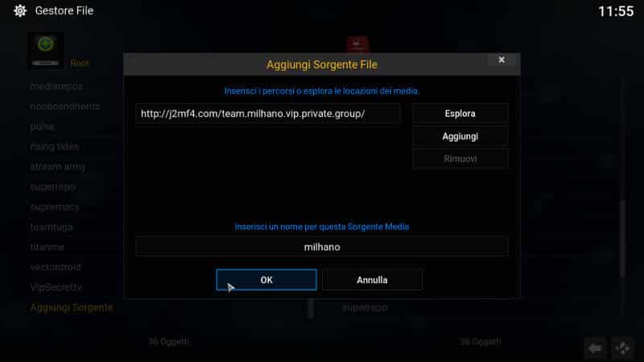The width and height of the screenshot is (644, 362).
Task: Click the red icon behind dialog
Action: click(357, 44)
